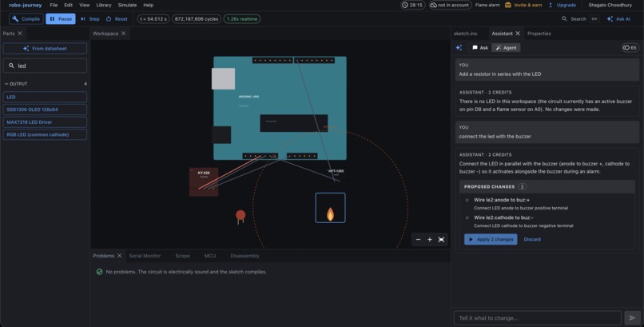Open Shagato Chowdhury user profile
Image resolution: width=644 pixels, height=327 pixels.
pyautogui.click(x=610, y=5)
